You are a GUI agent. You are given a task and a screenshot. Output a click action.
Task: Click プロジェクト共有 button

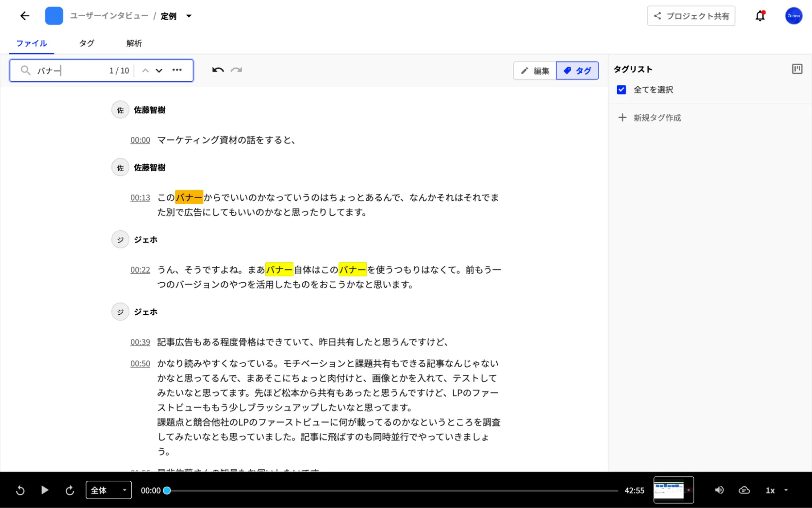691,16
